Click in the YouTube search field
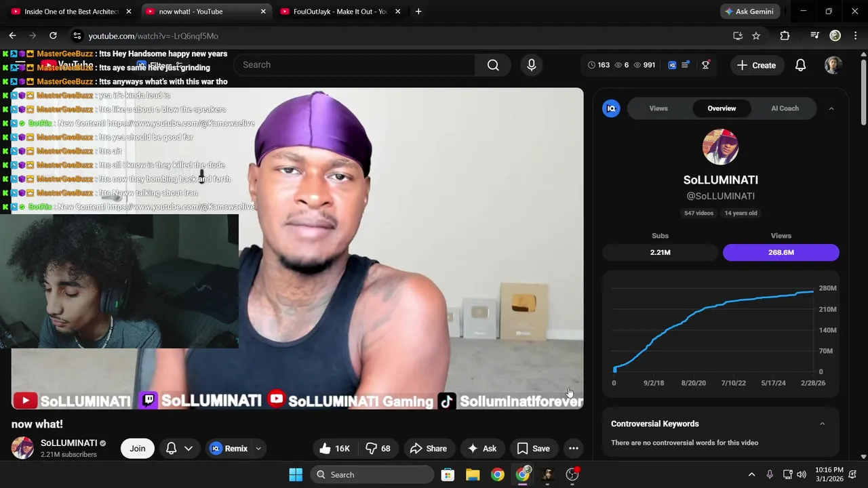 [354, 65]
